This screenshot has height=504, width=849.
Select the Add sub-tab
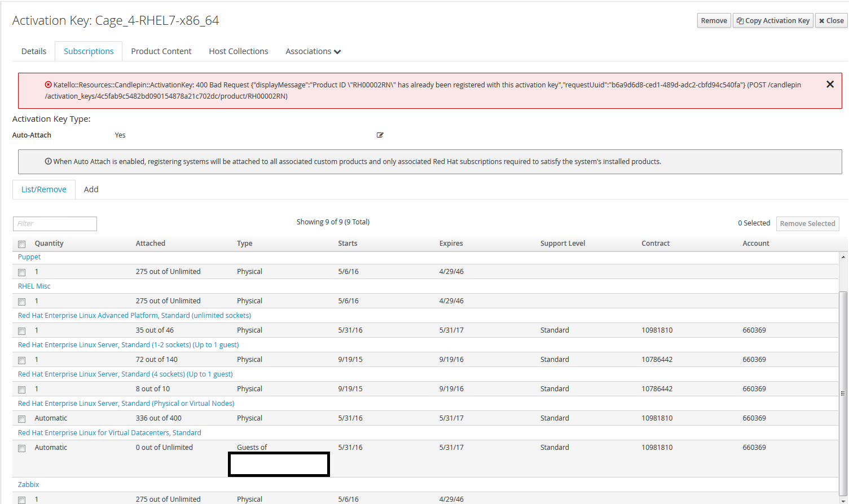click(91, 189)
